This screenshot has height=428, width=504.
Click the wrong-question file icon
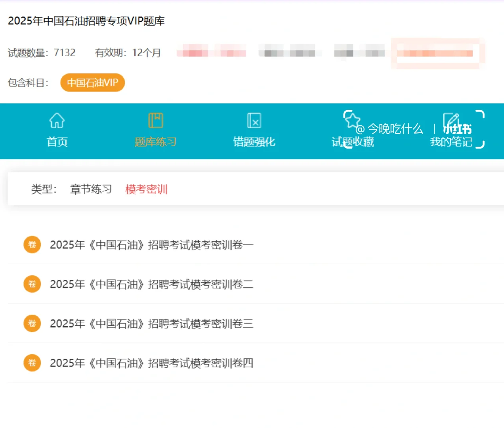click(x=254, y=120)
